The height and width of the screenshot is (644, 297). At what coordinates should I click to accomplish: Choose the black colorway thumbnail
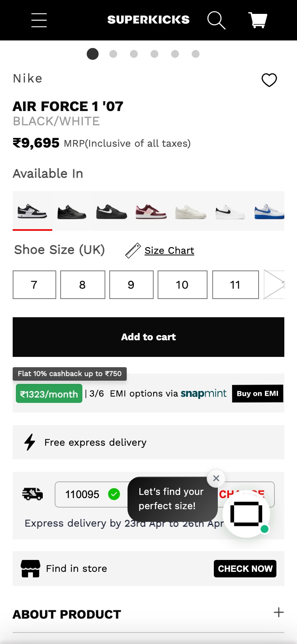pos(72,212)
